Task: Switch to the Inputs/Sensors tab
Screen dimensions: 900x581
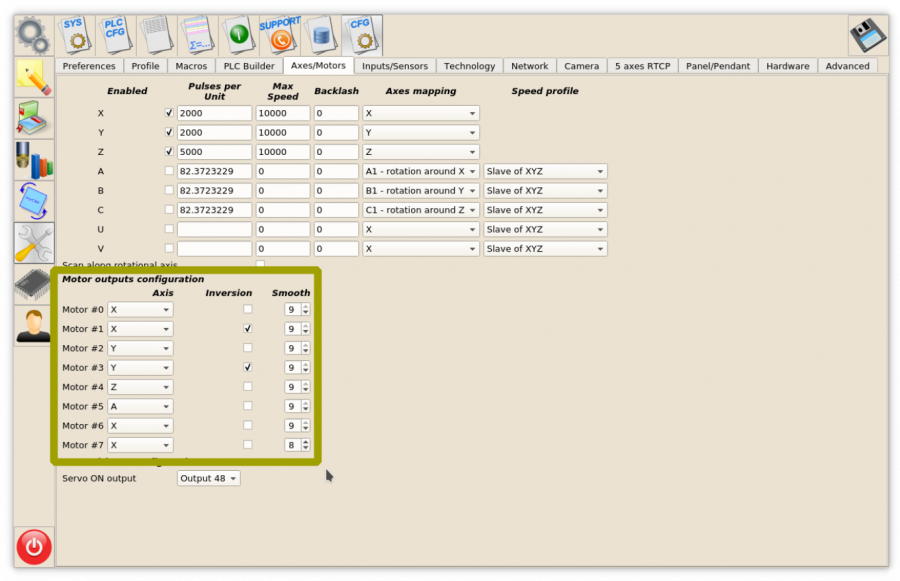Action: coord(394,66)
